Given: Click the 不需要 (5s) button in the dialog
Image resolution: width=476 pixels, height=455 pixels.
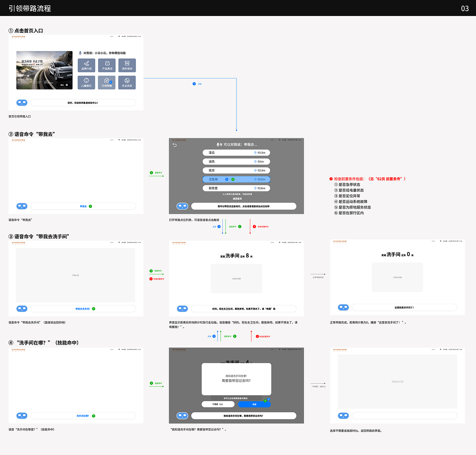Looking at the screenshot, I should (x=218, y=404).
